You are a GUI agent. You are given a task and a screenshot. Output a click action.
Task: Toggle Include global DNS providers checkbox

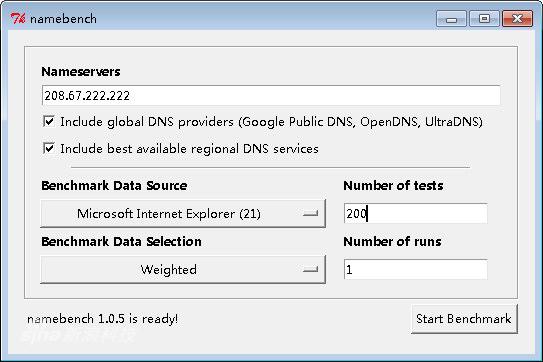49,121
